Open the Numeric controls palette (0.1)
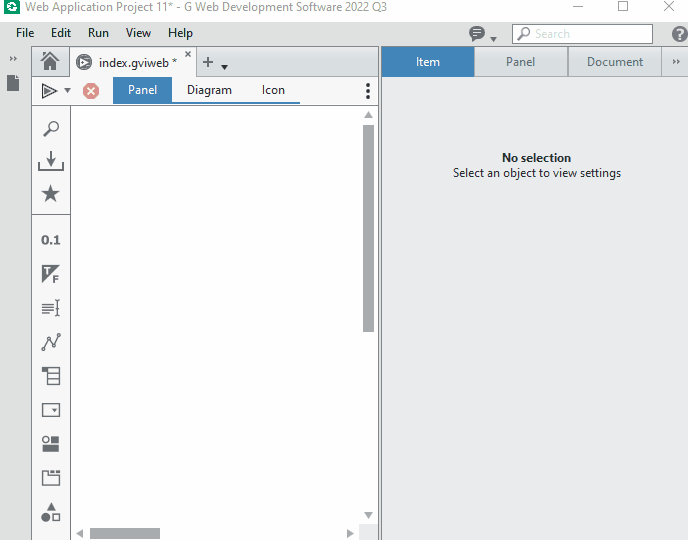The width and height of the screenshot is (688, 540). click(x=50, y=240)
